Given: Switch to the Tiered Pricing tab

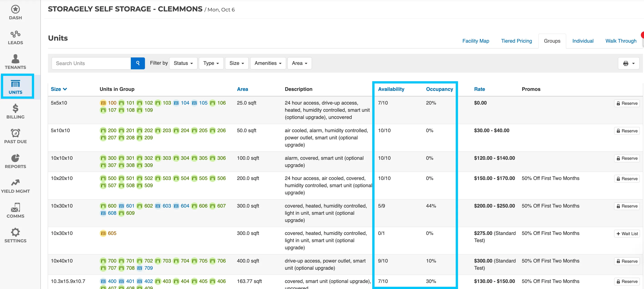Looking at the screenshot, I should click(516, 41).
